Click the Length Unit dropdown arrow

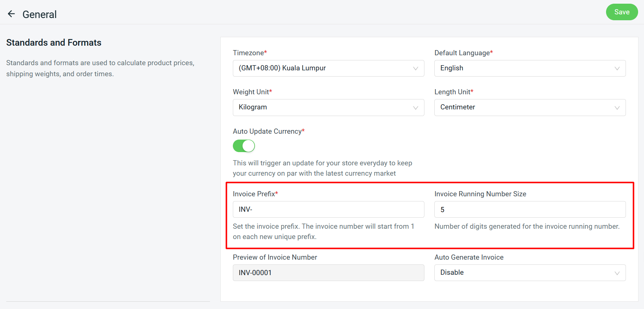(617, 108)
